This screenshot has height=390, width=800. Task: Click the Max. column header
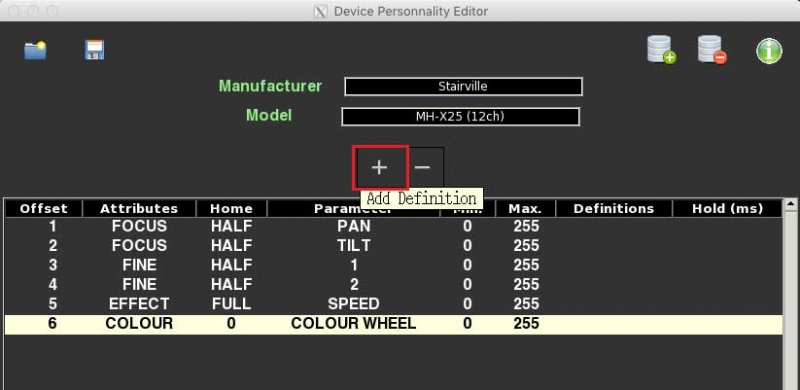point(526,208)
